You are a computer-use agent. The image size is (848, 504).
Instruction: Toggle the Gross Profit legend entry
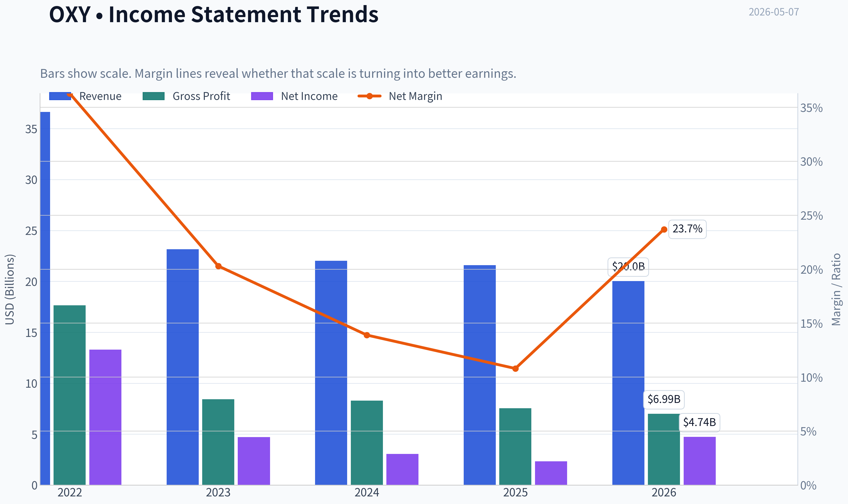coord(186,96)
